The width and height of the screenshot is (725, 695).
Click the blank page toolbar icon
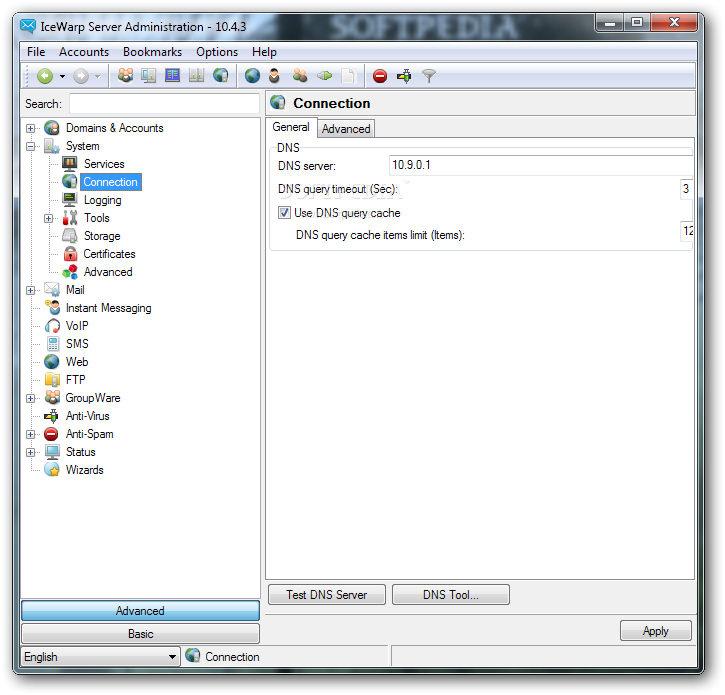click(348, 76)
